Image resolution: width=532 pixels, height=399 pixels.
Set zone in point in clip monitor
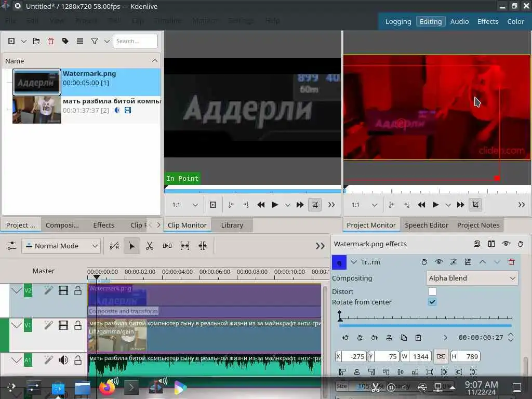point(231,205)
